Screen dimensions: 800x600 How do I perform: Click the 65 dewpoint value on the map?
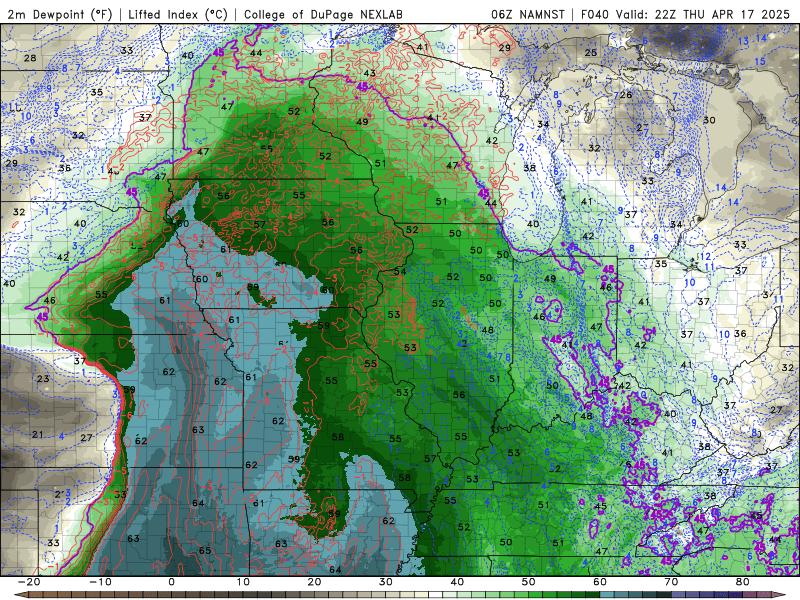click(205, 551)
